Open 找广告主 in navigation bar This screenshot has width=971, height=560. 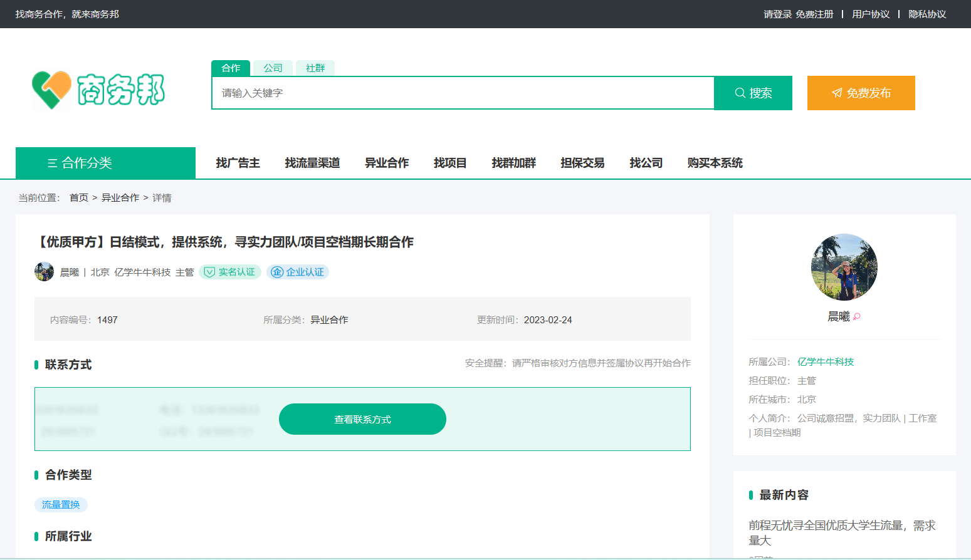tap(238, 163)
